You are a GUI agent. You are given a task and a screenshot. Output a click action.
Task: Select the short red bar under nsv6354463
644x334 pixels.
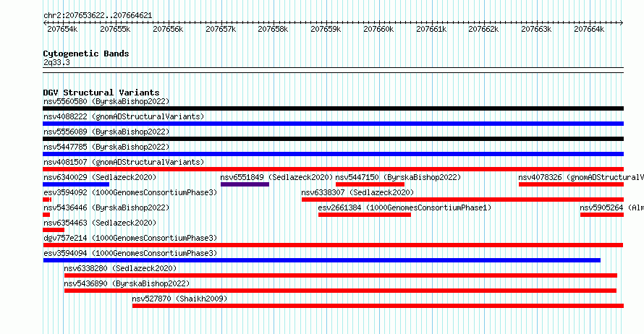click(54, 230)
